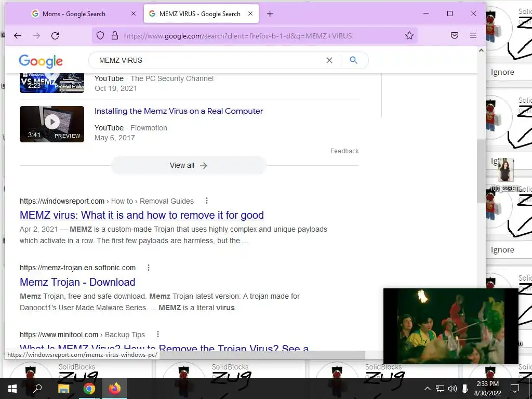Click the microphone tray icon
532x399 pixels.
click(465, 389)
